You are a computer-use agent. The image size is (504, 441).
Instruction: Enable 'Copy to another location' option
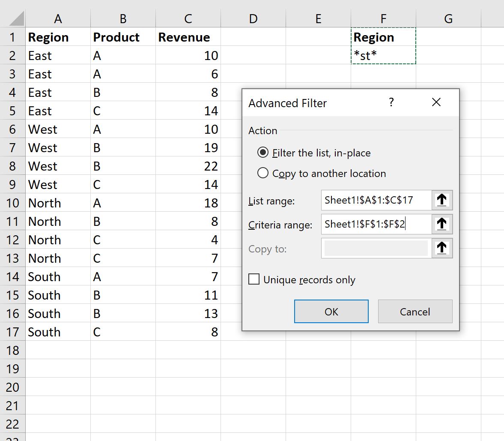(x=262, y=173)
